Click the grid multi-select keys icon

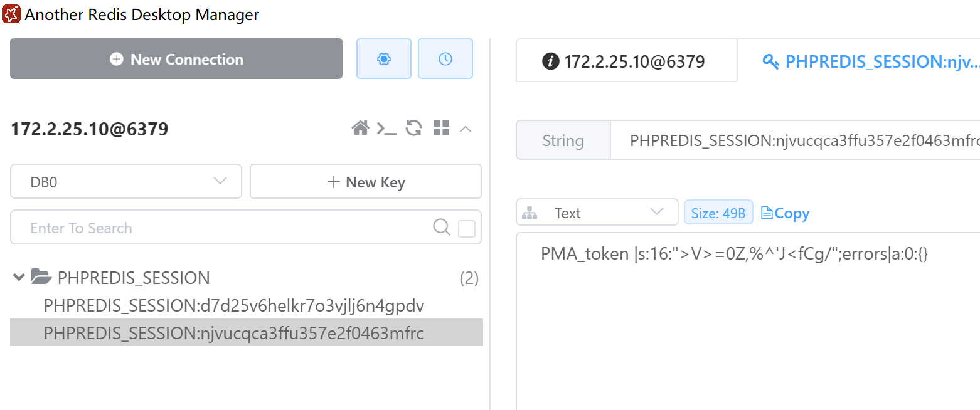(442, 129)
